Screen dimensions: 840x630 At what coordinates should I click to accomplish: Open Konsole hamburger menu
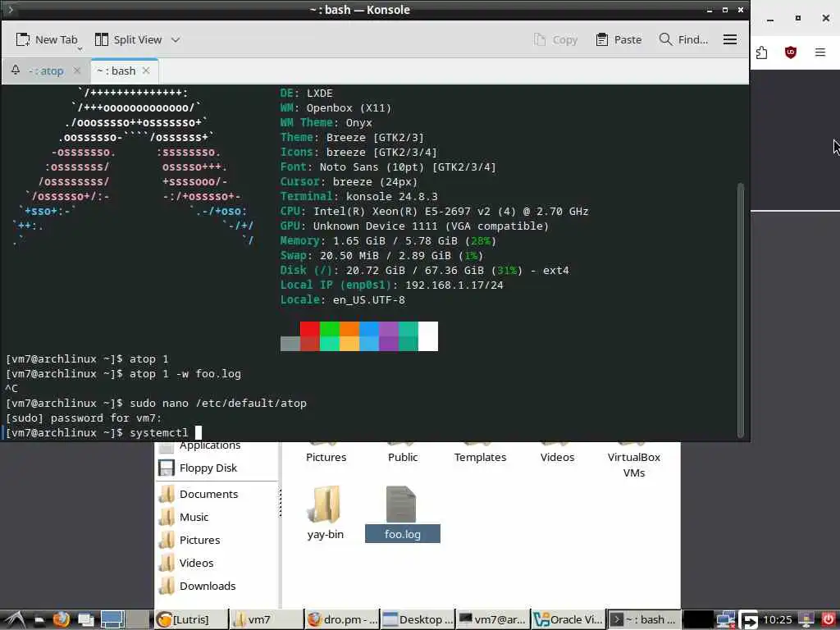pyautogui.click(x=729, y=39)
